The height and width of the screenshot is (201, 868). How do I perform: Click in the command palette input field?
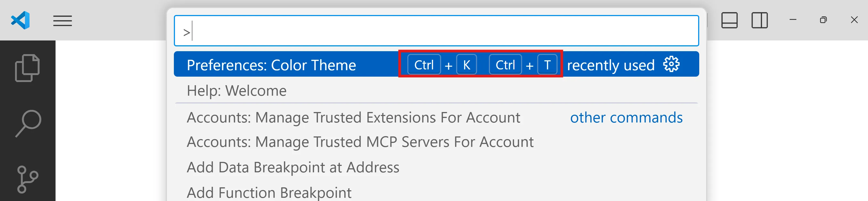coord(436,31)
